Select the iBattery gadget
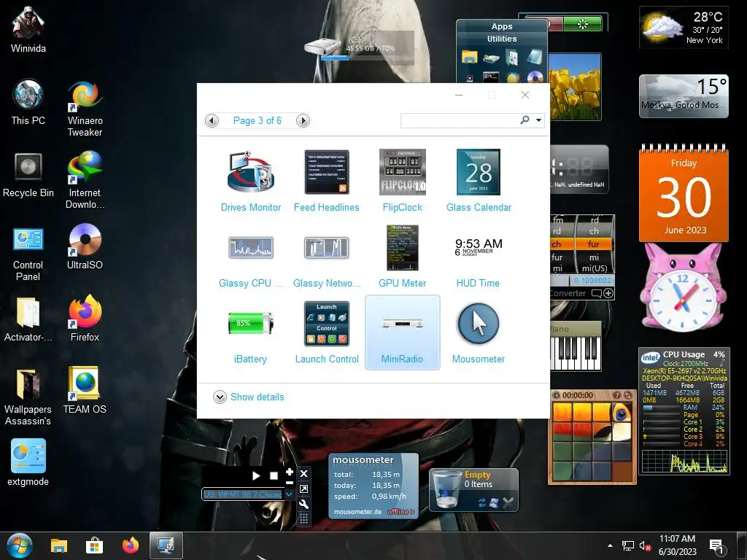Viewport: 747px width, 560px height. (x=251, y=332)
